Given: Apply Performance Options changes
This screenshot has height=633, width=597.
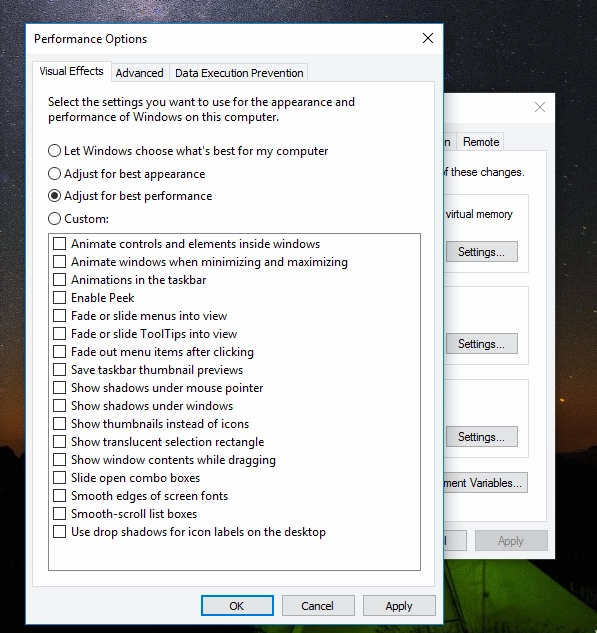Looking at the screenshot, I should (x=399, y=606).
